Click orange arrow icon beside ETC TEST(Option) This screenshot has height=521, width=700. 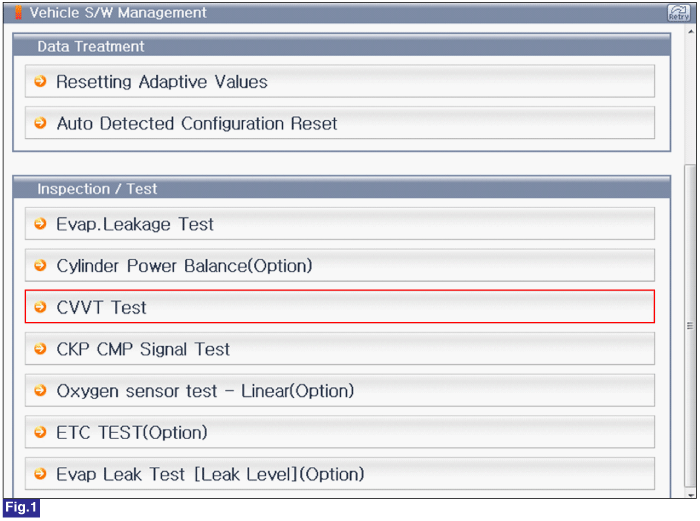(x=41, y=432)
